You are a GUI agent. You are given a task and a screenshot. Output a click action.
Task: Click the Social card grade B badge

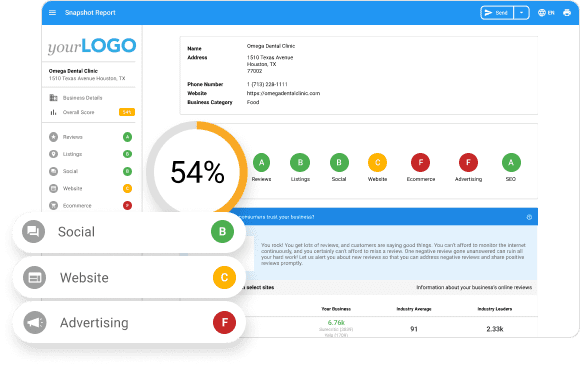pyautogui.click(x=222, y=232)
